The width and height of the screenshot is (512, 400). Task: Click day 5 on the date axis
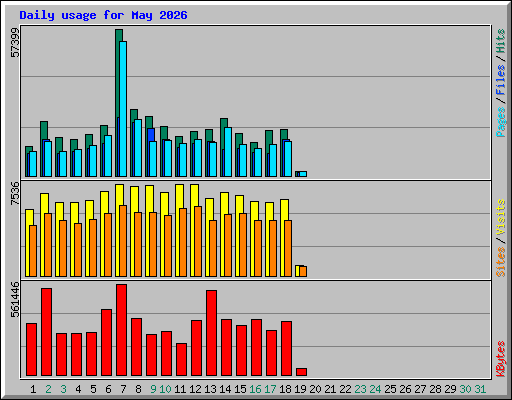pyautogui.click(x=93, y=389)
